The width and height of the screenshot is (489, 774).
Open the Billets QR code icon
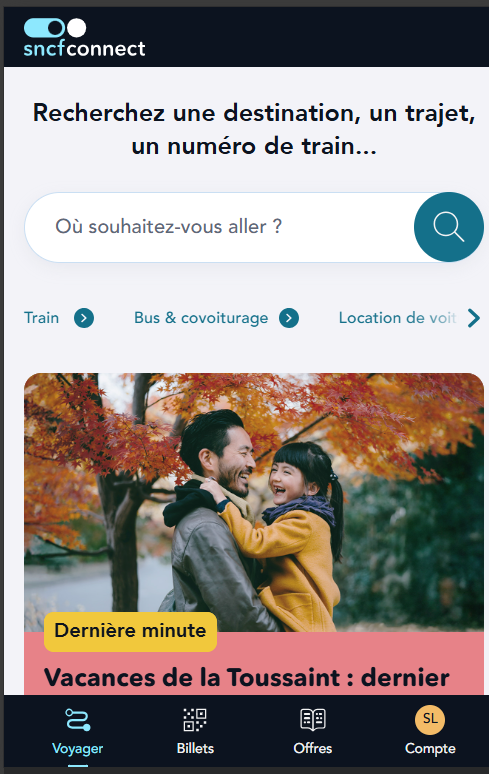[x=195, y=720]
